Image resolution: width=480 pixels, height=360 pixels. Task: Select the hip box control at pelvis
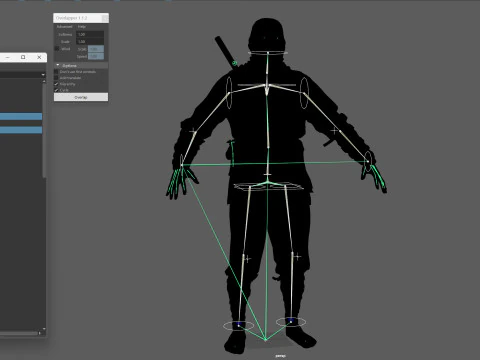click(x=269, y=187)
